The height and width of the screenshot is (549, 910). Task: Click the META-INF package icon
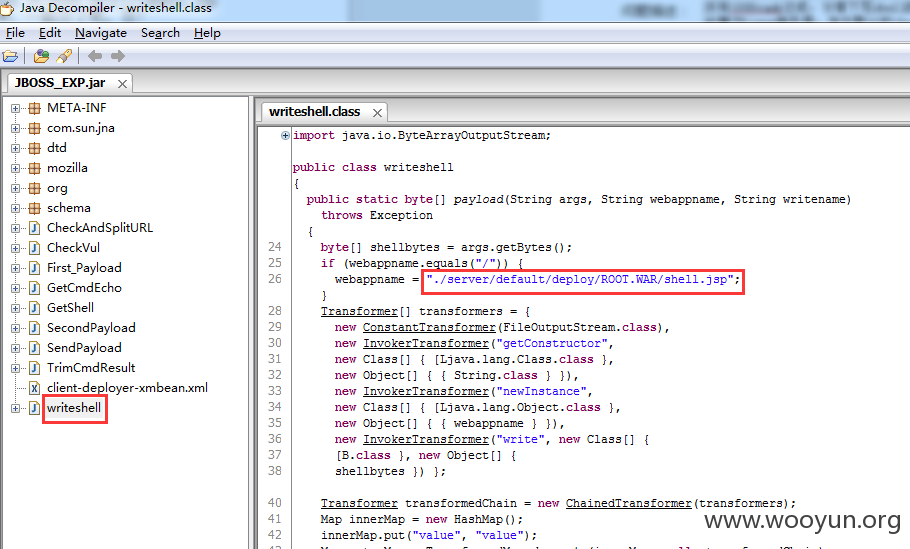(x=35, y=108)
